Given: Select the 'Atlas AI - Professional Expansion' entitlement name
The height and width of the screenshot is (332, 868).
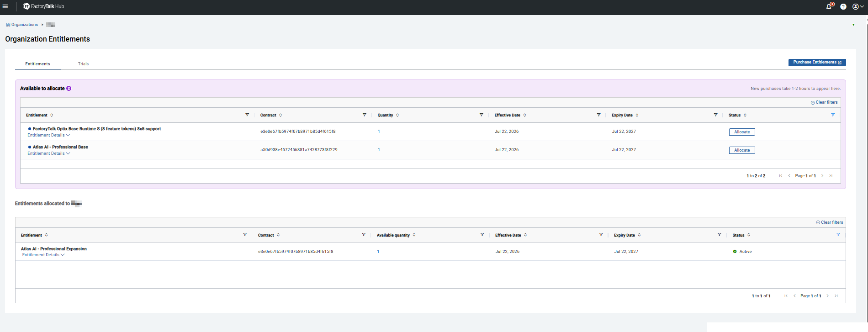Looking at the screenshot, I should pyautogui.click(x=54, y=249).
